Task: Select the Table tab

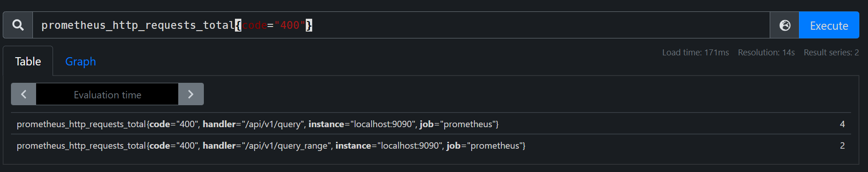Action: [x=28, y=61]
